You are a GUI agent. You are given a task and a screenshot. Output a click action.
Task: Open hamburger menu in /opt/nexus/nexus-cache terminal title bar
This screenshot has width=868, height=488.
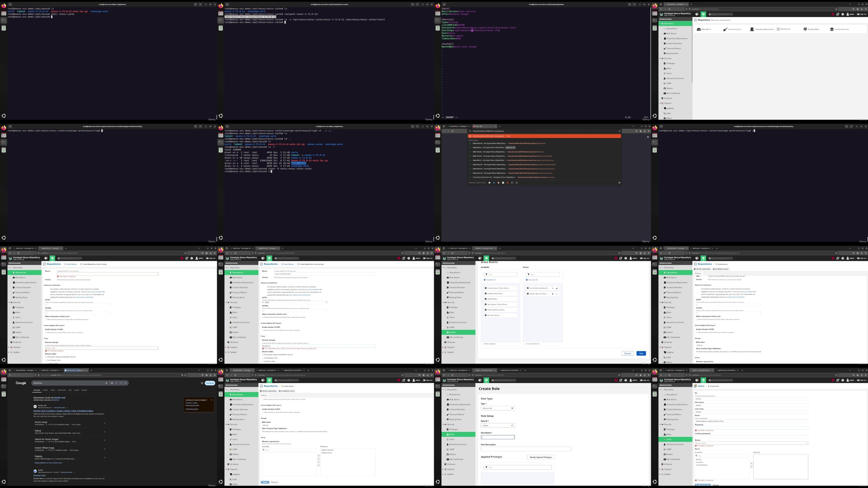(417, 4)
